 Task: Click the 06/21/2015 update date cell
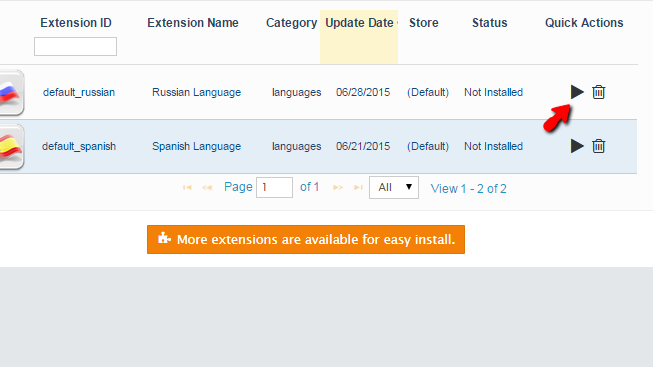pyautogui.click(x=363, y=146)
